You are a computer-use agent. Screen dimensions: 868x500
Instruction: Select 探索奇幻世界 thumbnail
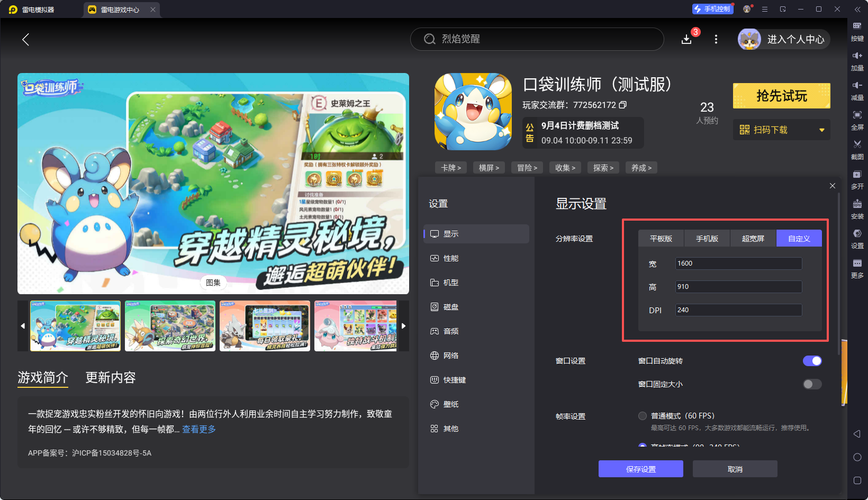point(170,326)
